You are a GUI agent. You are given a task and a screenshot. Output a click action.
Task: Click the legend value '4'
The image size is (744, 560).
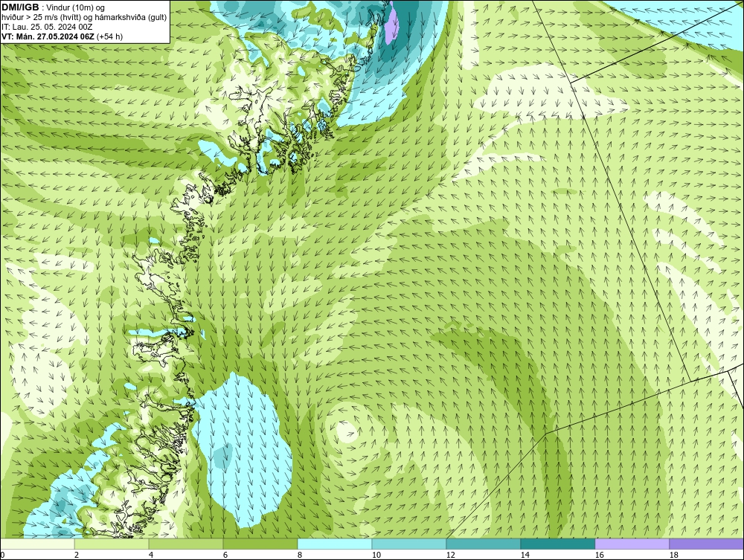click(151, 555)
